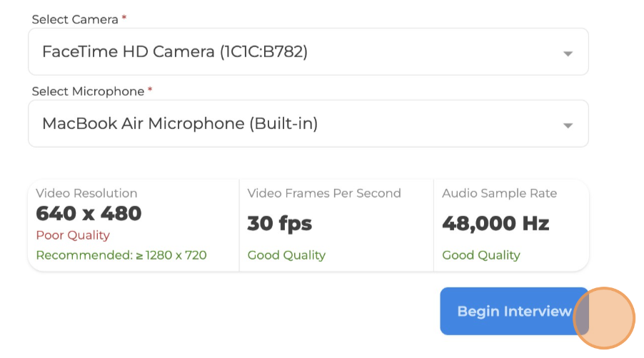Image resolution: width=644 pixels, height=358 pixels.
Task: Click the camera dropdown arrow icon
Action: [568, 53]
